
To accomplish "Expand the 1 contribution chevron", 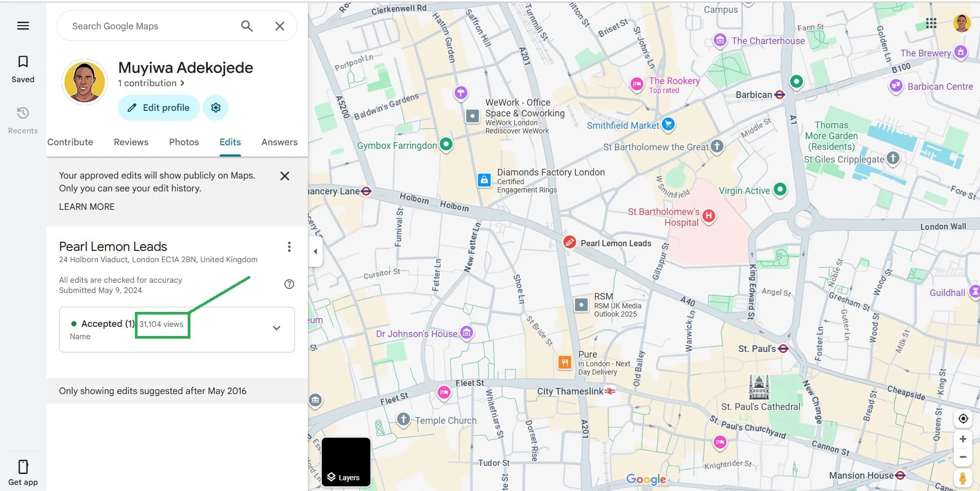I will 182,83.
